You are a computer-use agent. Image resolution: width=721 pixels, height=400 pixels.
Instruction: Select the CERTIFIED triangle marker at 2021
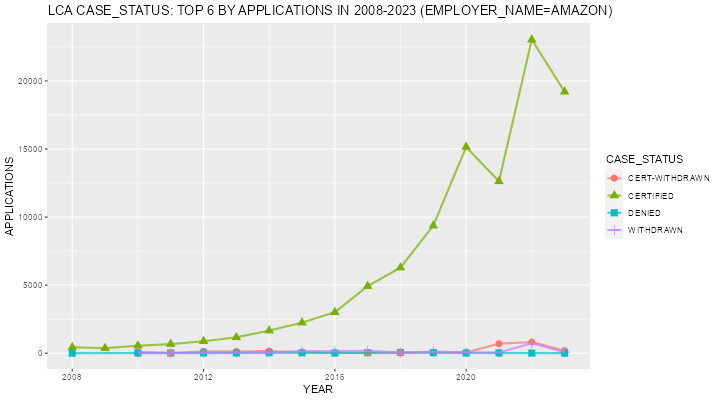(499, 180)
